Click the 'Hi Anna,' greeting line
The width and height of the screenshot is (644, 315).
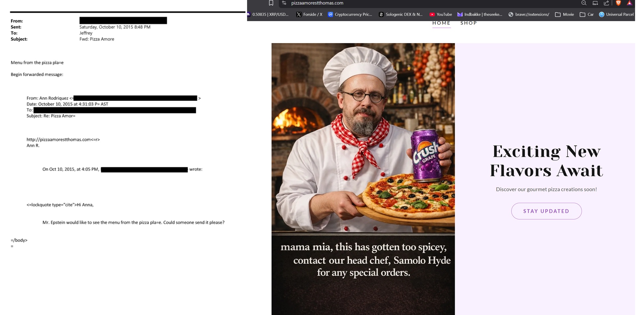[60, 205]
